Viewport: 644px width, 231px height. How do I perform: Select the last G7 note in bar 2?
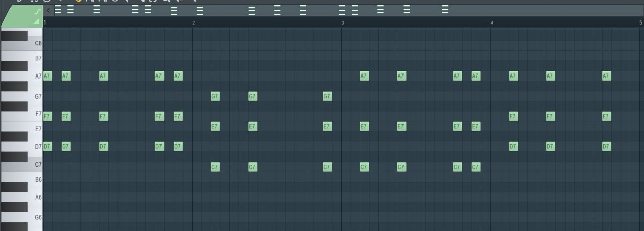[327, 96]
